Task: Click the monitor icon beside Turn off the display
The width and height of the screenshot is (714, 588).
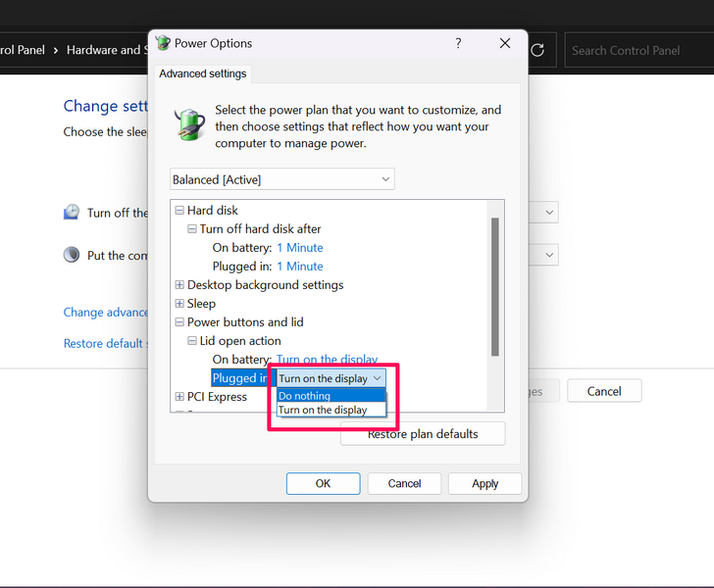Action: (72, 213)
